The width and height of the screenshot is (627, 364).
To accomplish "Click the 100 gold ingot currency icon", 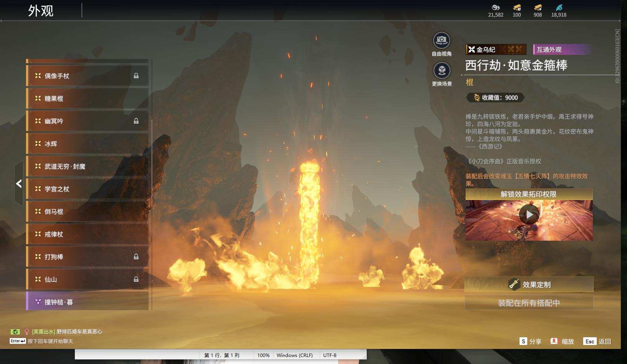I will tap(517, 7).
